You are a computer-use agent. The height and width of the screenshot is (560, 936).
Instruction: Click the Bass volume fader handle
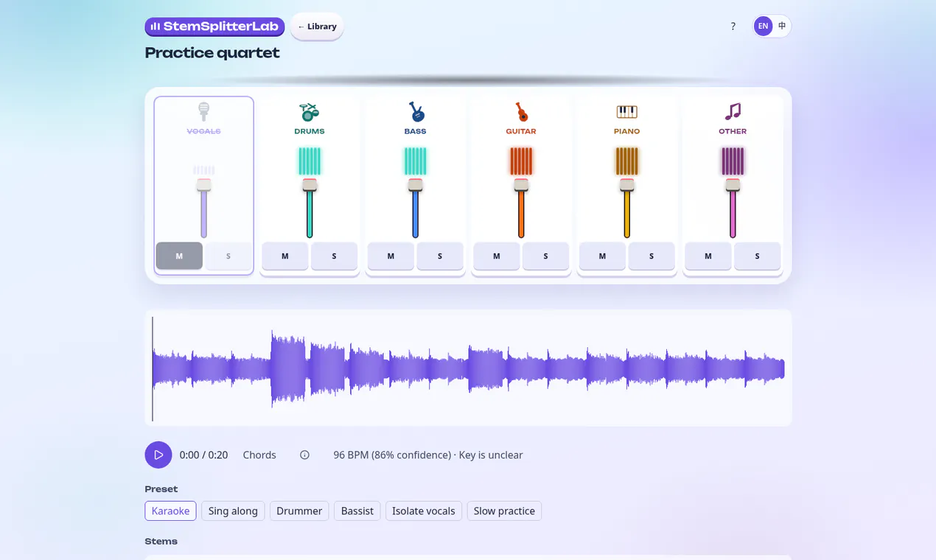click(x=416, y=185)
